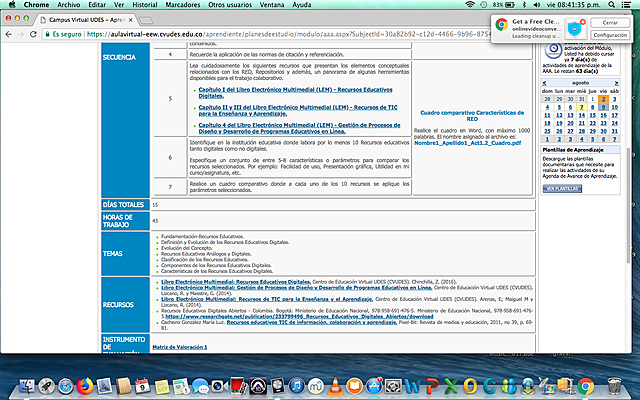This screenshot has width=640, height=400.
Task: Close the Campus Virtual UDES tab
Action: pos(131,20)
